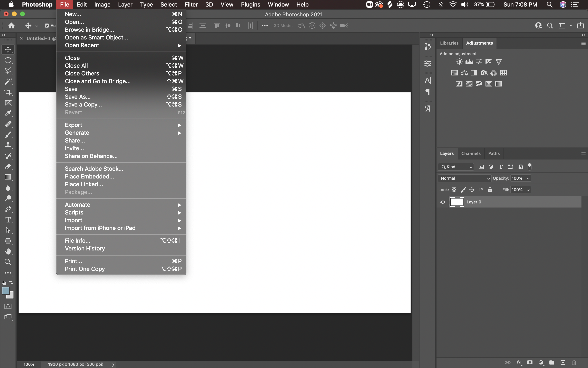Viewport: 588px width, 368px height.
Task: Create new layer from Layers panel
Action: coord(563,362)
